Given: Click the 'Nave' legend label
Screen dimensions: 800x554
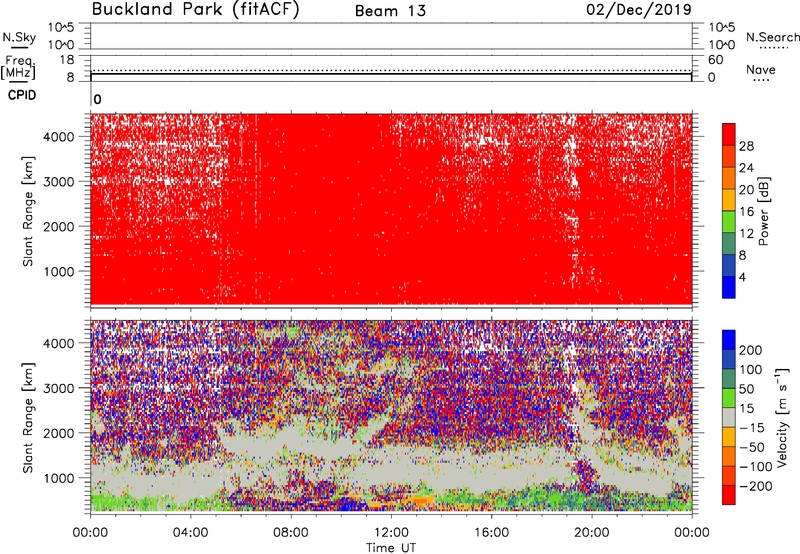Looking at the screenshot, I should pyautogui.click(x=761, y=69).
